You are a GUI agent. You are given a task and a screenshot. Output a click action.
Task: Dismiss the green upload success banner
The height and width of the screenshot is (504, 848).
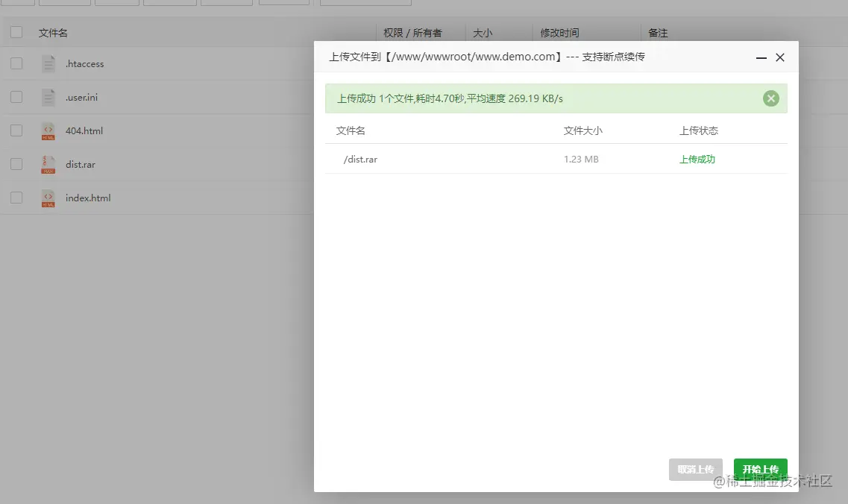click(x=770, y=98)
